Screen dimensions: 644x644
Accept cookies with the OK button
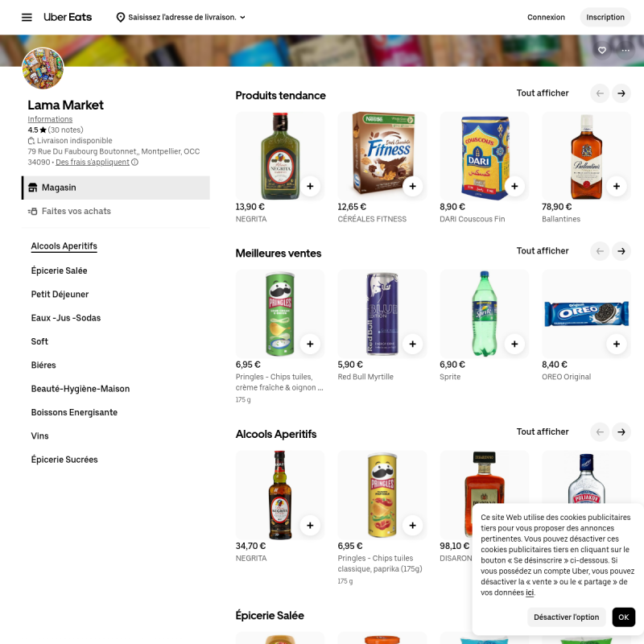click(x=623, y=617)
